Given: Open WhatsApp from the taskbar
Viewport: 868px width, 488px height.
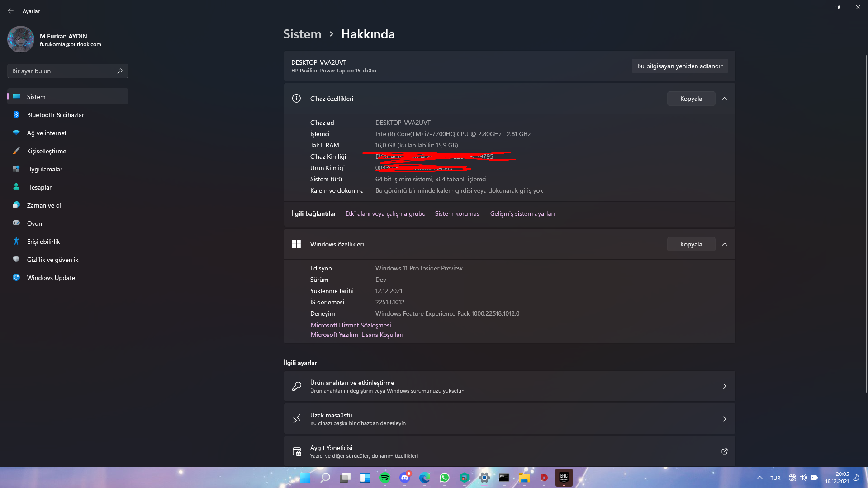Looking at the screenshot, I should pos(445,478).
